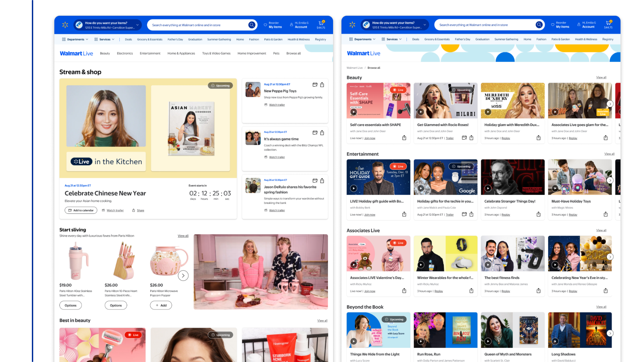Share Holiday glam with Meredith Dux card
644x362 pixels.
(x=538, y=138)
